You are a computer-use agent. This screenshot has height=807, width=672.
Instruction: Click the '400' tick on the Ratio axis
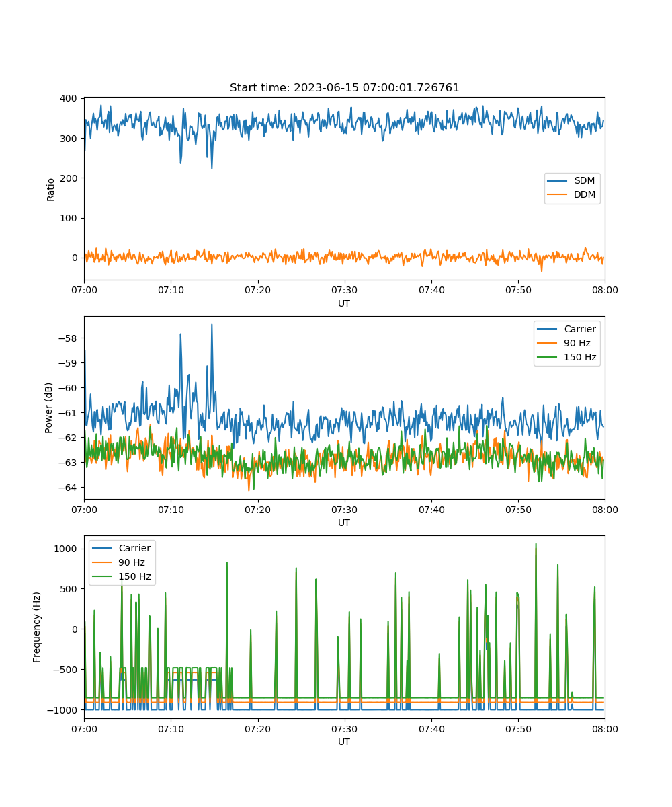click(x=70, y=98)
